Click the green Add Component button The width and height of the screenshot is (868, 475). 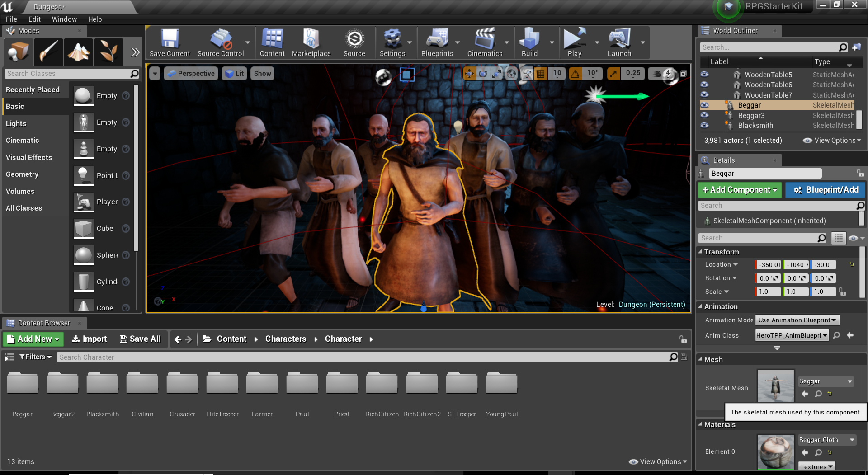[x=740, y=190]
